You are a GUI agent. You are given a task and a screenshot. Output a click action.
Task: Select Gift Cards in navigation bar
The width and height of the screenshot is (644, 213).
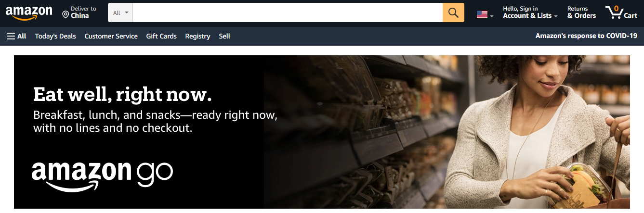click(161, 36)
